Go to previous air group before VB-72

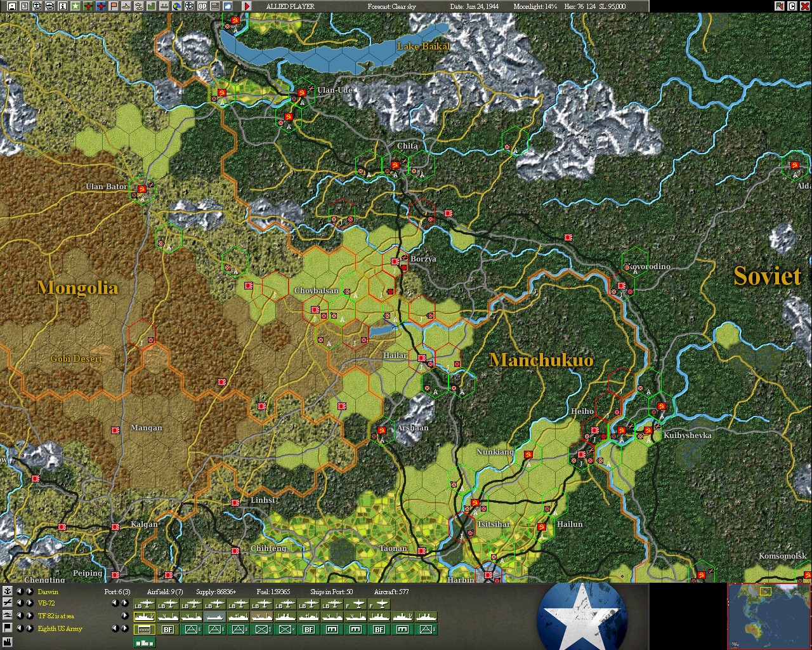click(20, 603)
